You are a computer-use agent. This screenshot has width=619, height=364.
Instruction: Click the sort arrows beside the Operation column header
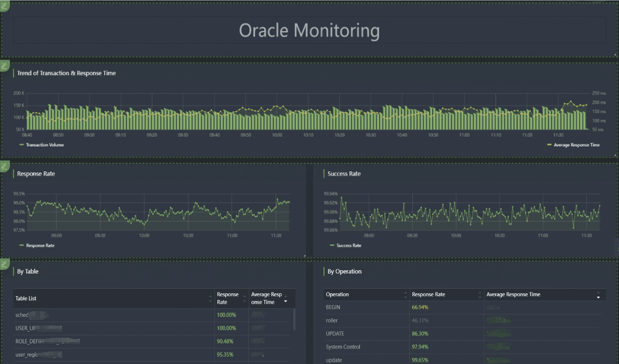click(405, 295)
